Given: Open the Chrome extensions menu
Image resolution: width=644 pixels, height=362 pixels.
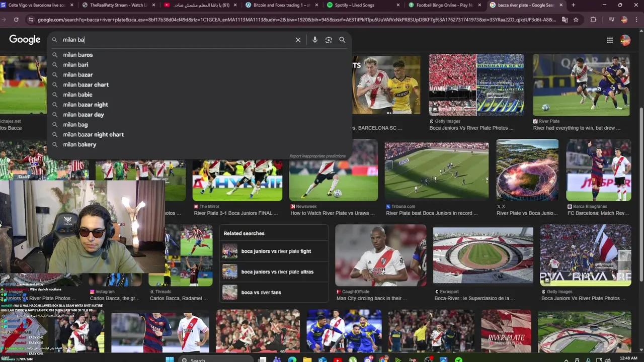Looking at the screenshot, I should [x=593, y=20].
